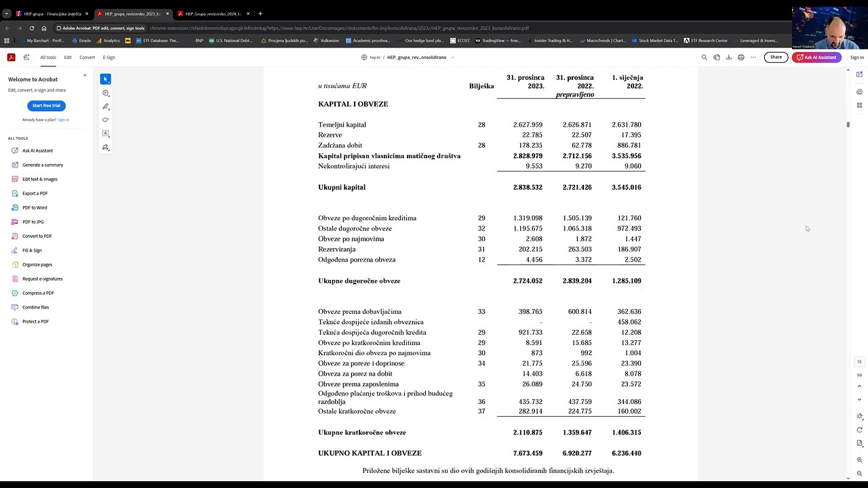This screenshot has width=868, height=488.
Task: Open the signature fill tool
Action: (105, 147)
